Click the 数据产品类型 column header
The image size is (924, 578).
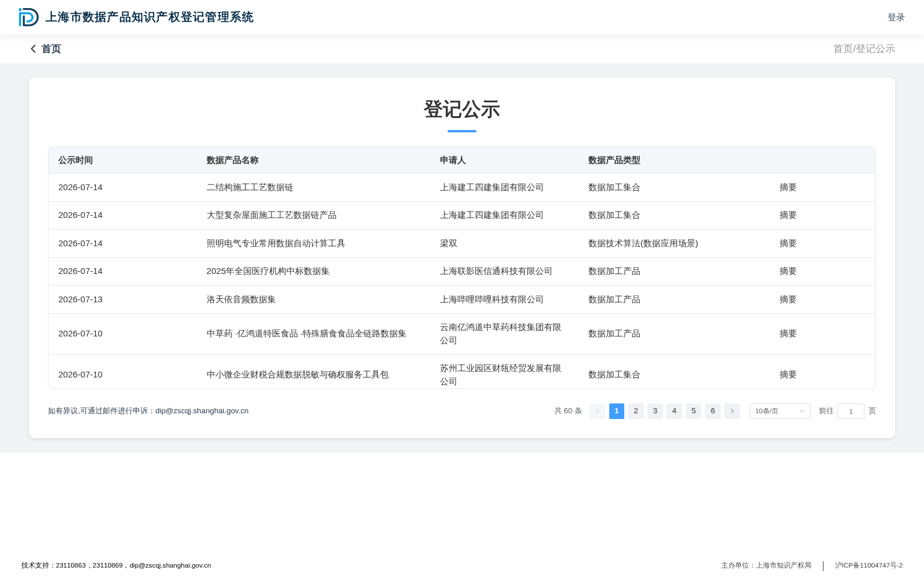pos(614,160)
